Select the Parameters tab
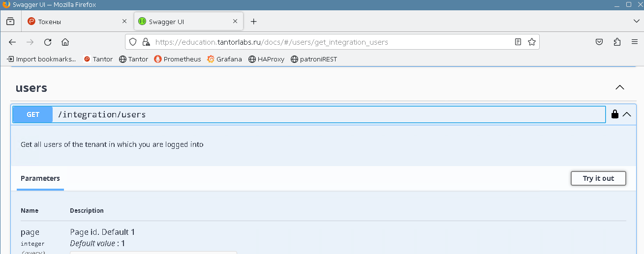This screenshot has height=254, width=644. 40,178
